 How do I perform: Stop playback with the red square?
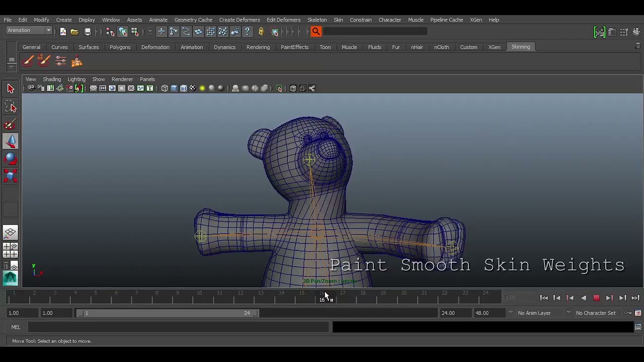[x=596, y=298]
